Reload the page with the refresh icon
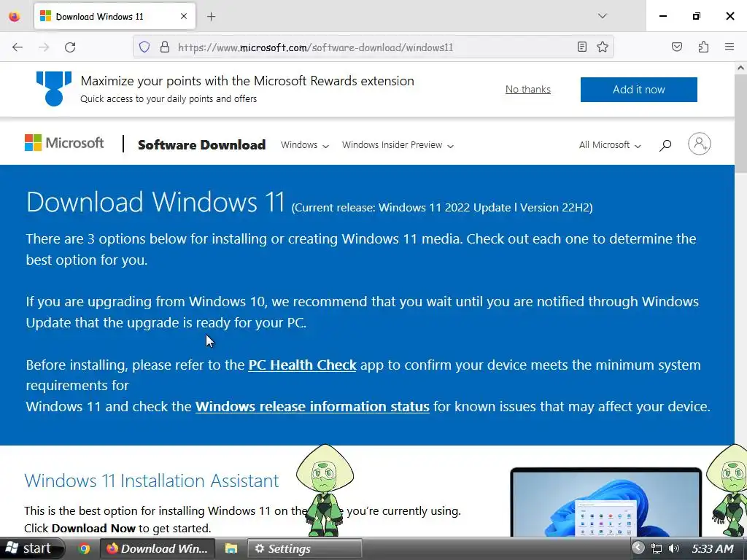Image resolution: width=747 pixels, height=560 pixels. [70, 47]
